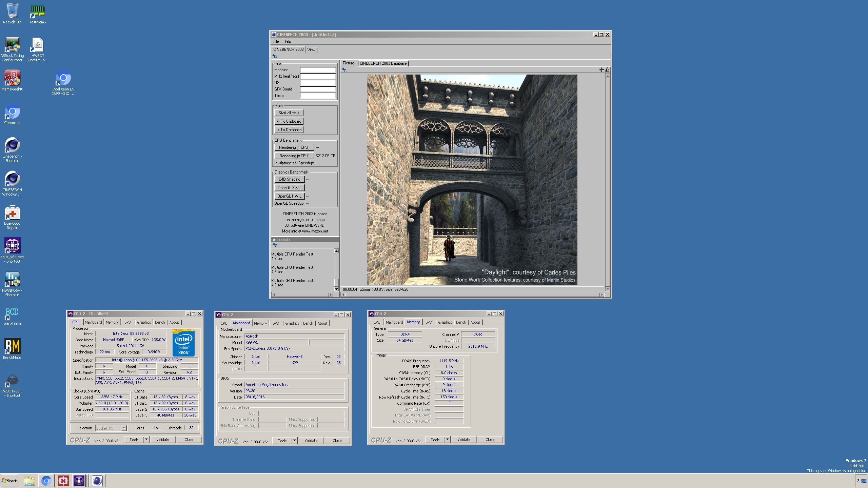
Task: Click the console vertical scrollbar down arrow
Action: pos(336,289)
